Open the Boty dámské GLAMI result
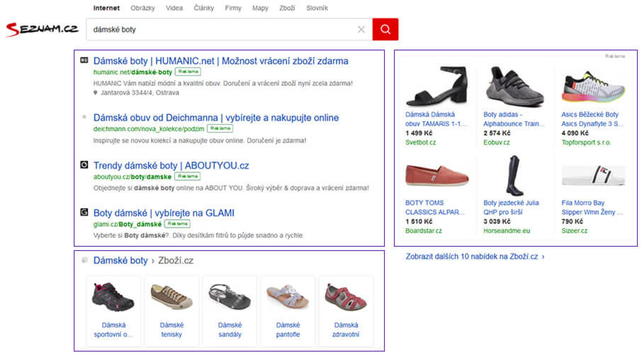Viewport: 644px width, 355px height. pyautogui.click(x=164, y=213)
